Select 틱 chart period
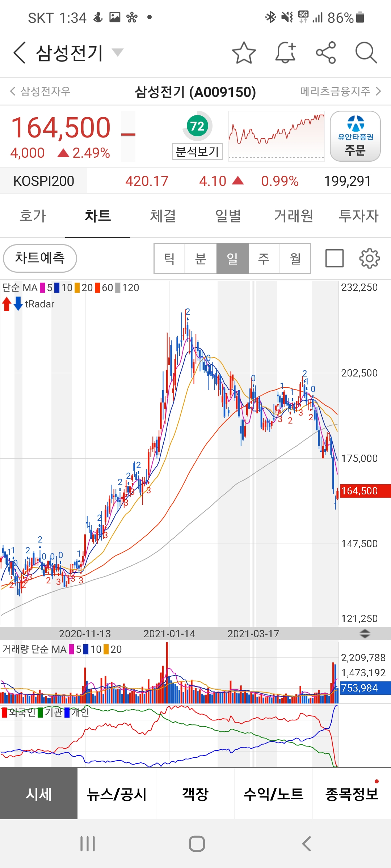The height and width of the screenshot is (868, 391). [x=169, y=258]
